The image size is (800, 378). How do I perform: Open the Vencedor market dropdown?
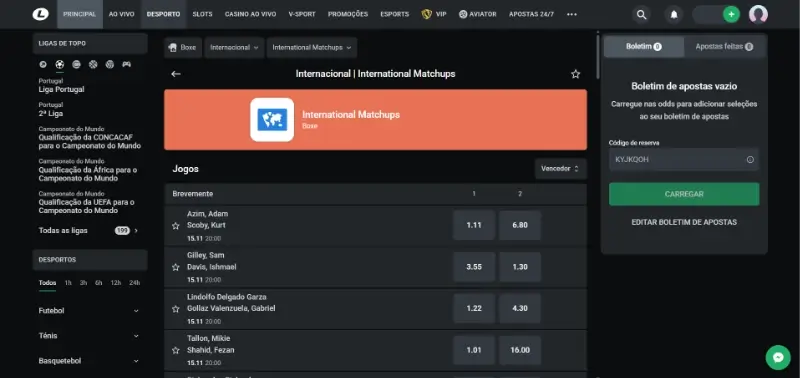561,169
